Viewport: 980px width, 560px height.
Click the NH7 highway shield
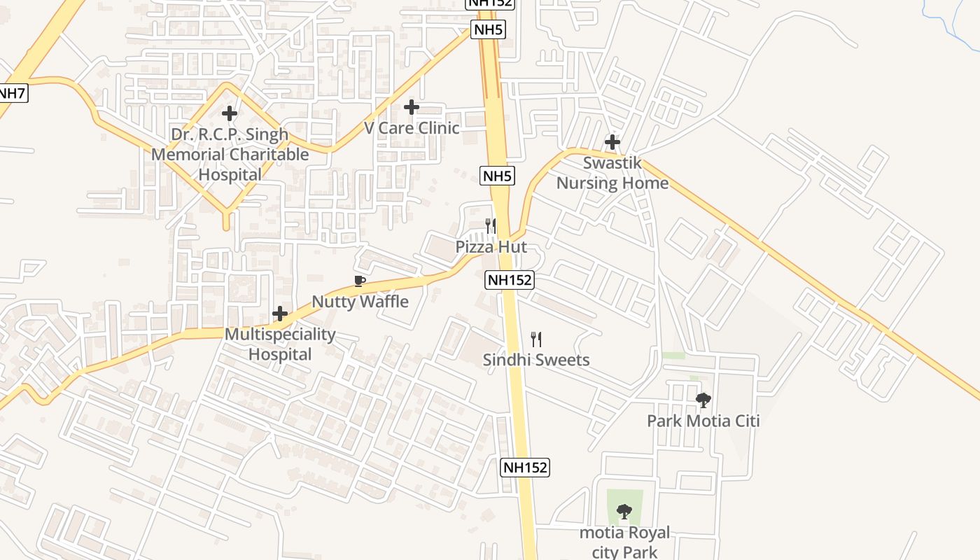[x=11, y=92]
